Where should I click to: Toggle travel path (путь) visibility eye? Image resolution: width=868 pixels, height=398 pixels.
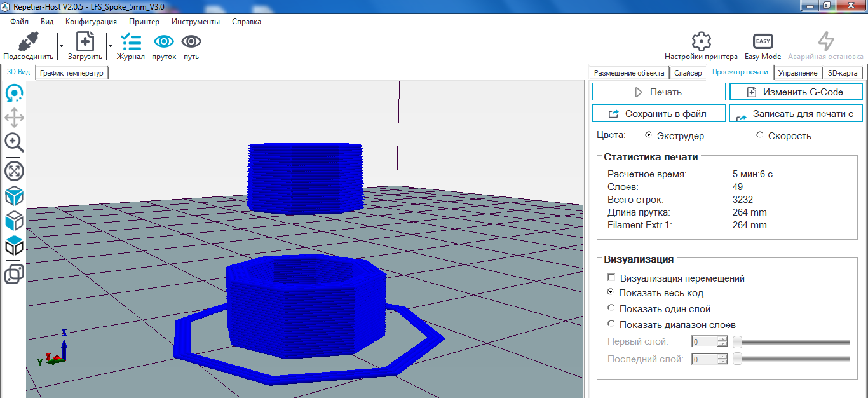click(x=191, y=42)
